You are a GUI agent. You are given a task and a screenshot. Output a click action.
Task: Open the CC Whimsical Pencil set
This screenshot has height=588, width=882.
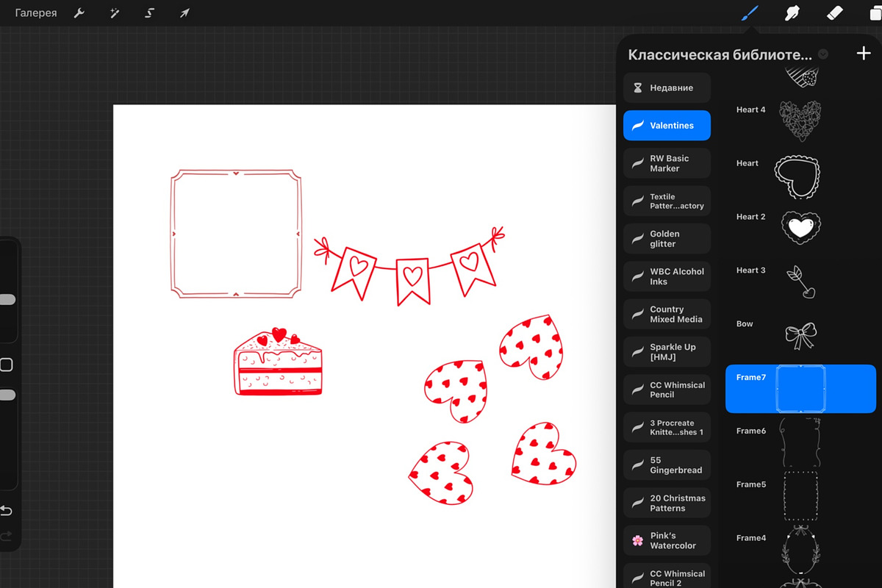[667, 390]
